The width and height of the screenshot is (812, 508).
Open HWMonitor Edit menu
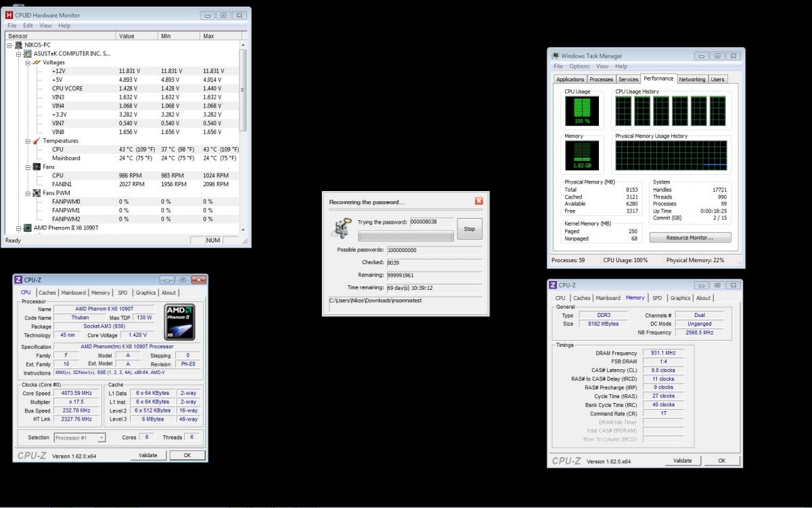pos(28,26)
